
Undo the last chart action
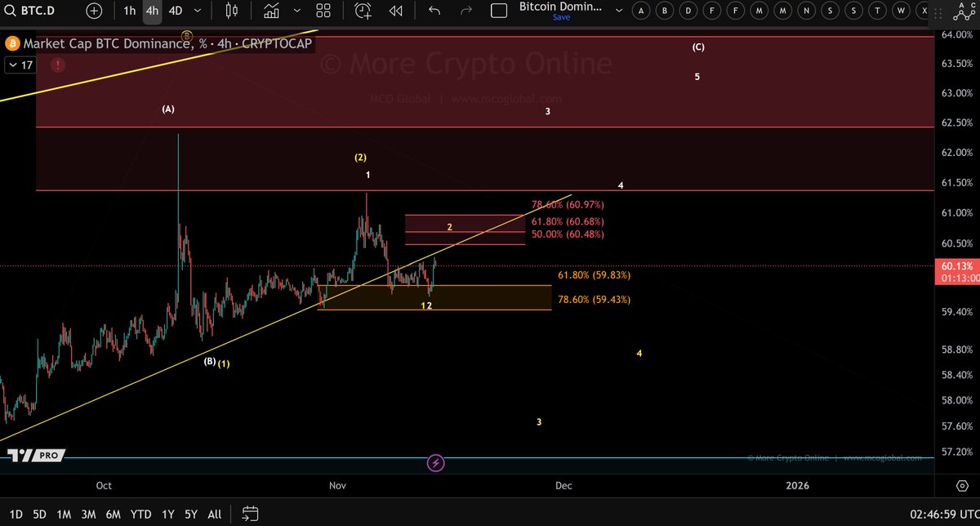[x=434, y=11]
